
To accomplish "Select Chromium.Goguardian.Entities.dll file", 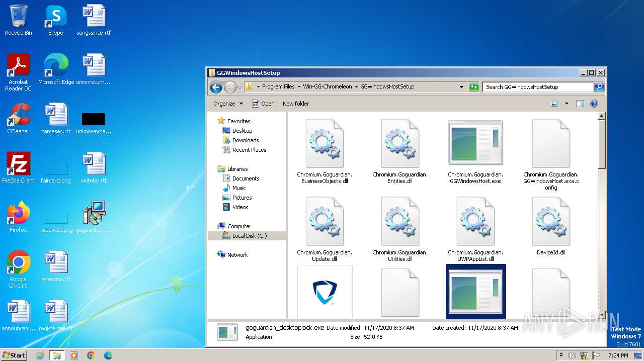I will (x=400, y=151).
